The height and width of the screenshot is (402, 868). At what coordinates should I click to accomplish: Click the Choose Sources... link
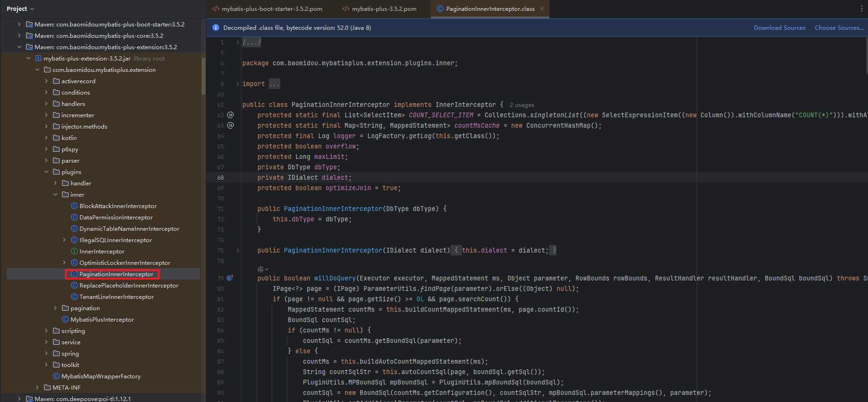[839, 28]
